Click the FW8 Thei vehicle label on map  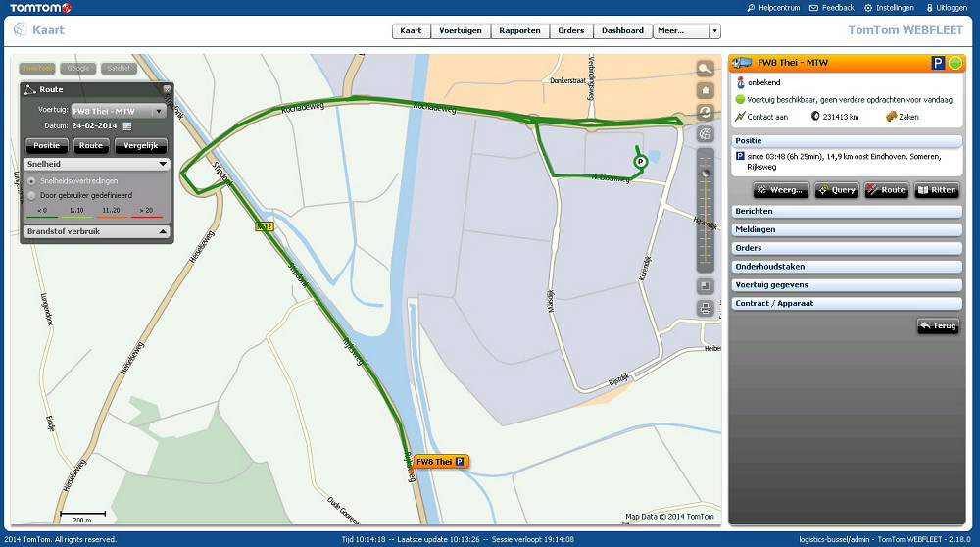pyautogui.click(x=440, y=462)
